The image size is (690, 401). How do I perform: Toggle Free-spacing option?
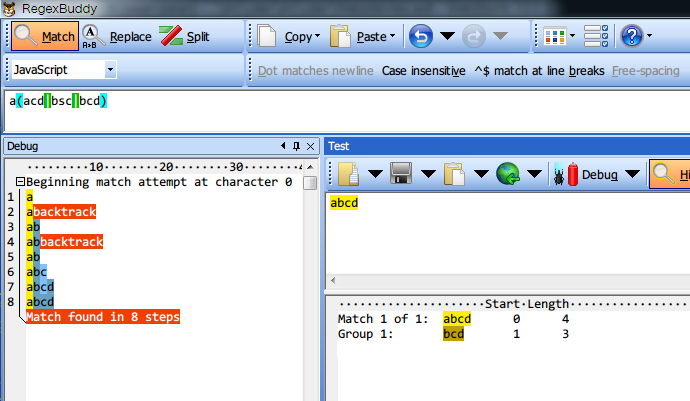(x=646, y=71)
